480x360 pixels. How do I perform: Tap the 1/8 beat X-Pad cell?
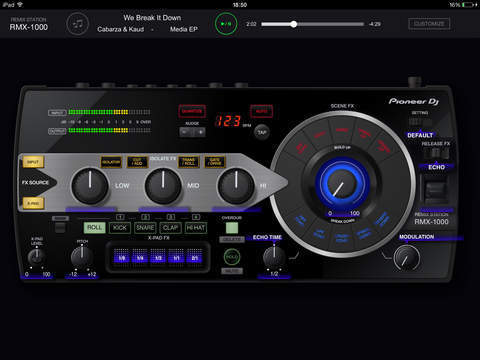click(122, 257)
